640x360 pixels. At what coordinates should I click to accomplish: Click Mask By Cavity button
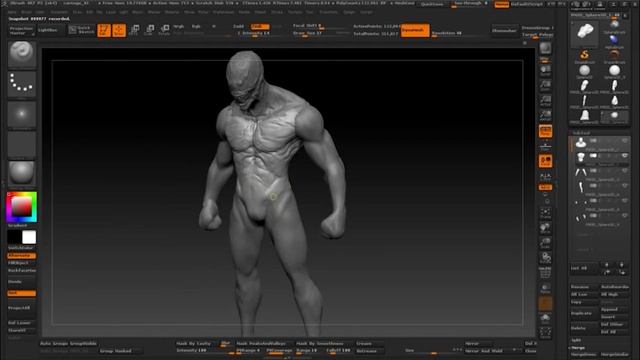194,344
